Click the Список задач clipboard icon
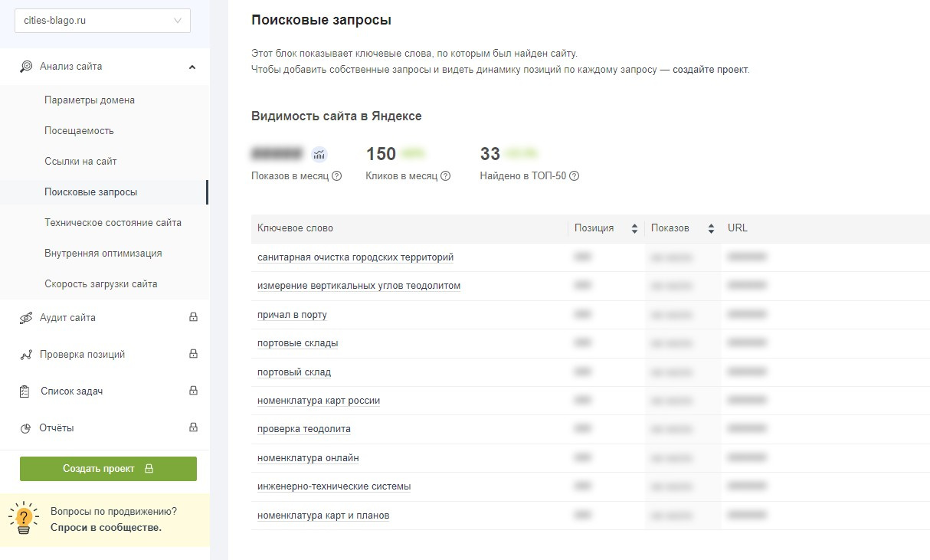Image resolution: width=930 pixels, height=560 pixels. tap(25, 391)
